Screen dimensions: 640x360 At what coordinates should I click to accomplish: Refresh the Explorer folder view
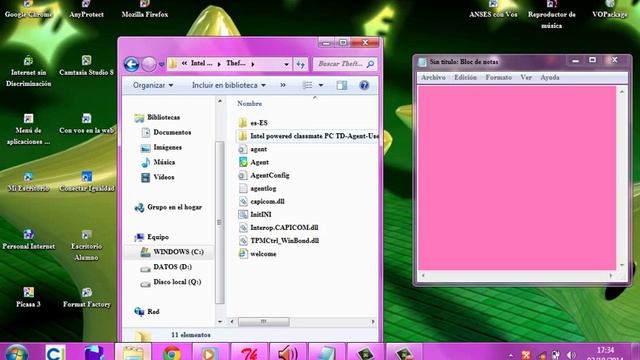pyautogui.click(x=300, y=64)
